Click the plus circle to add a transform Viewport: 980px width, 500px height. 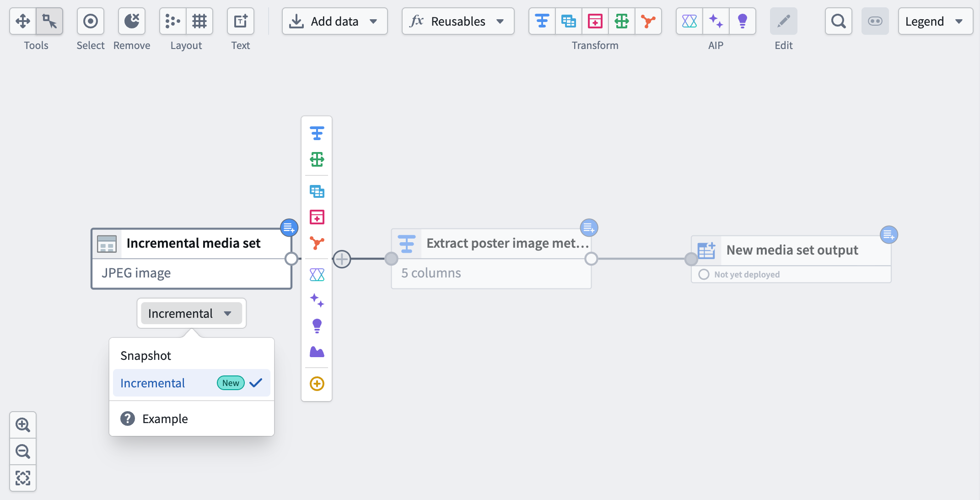pyautogui.click(x=341, y=259)
